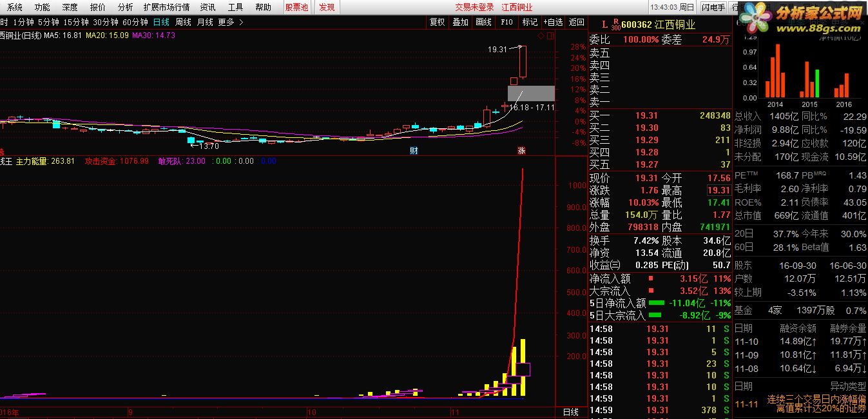Click the 涨 limit-up marker on chart
This screenshot has width=868, height=419.
tap(521, 151)
